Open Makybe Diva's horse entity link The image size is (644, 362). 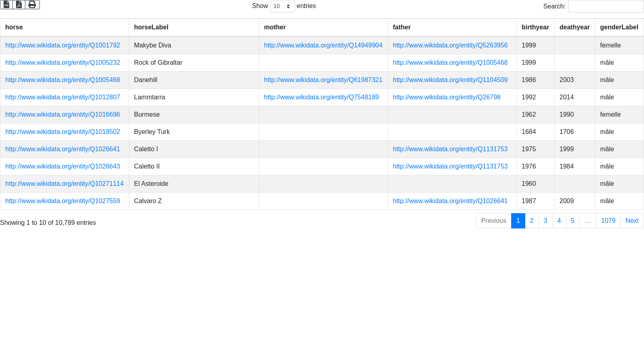(x=62, y=45)
